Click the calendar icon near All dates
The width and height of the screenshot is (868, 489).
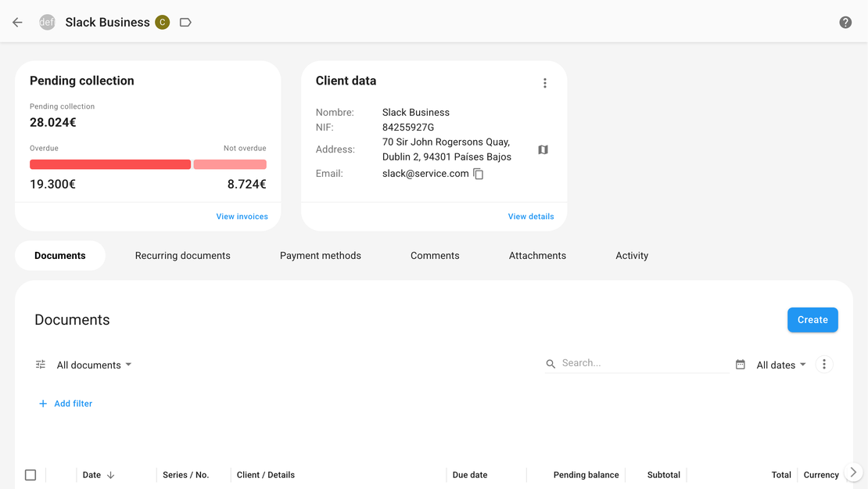coord(741,365)
